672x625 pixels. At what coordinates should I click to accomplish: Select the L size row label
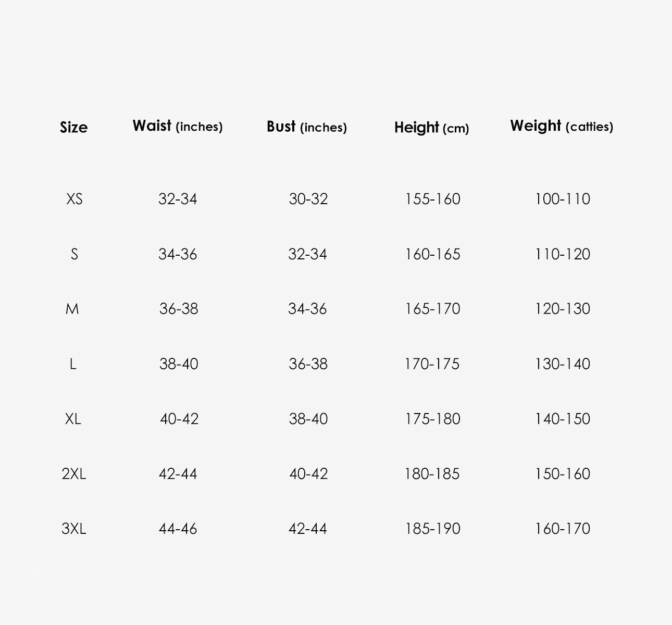73,364
